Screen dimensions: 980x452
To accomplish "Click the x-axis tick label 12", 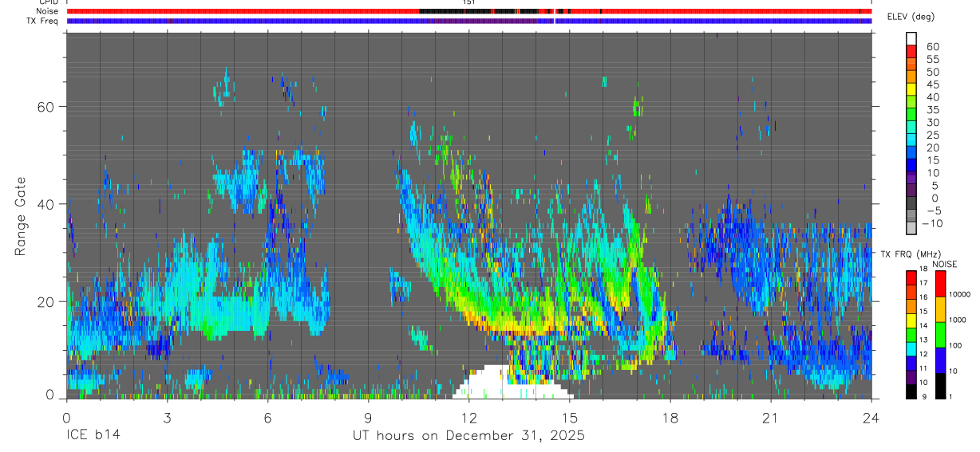I will [468, 418].
